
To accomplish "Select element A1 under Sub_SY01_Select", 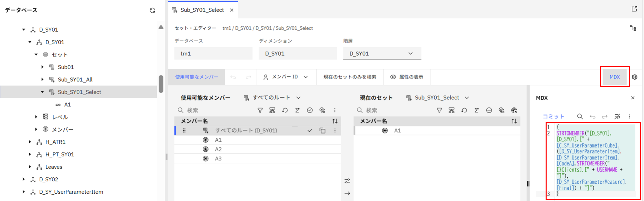I will coord(67,104).
